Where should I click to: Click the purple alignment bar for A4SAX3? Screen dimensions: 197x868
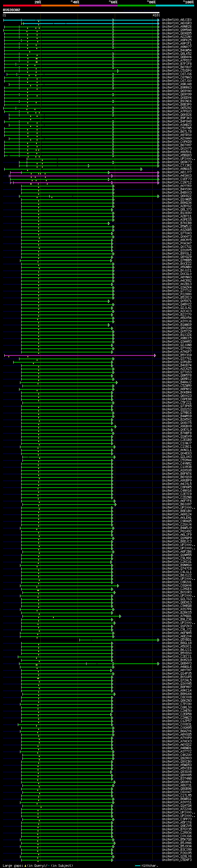coord(84,176)
